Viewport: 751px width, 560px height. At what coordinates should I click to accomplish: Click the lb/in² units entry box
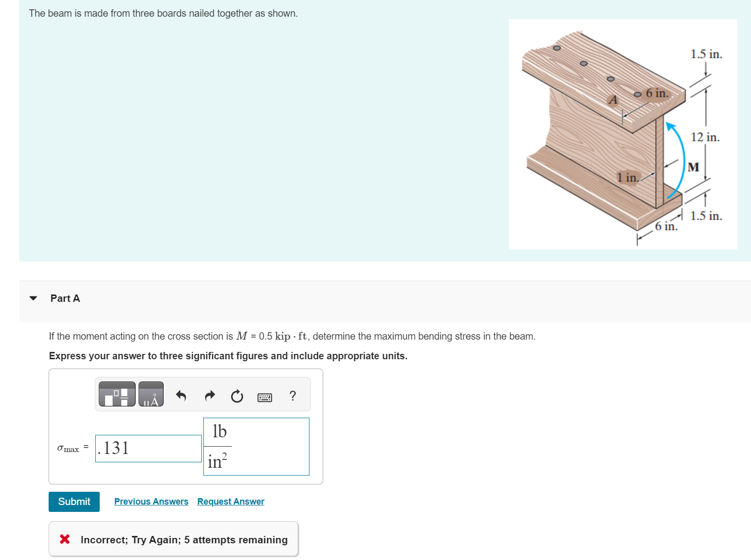click(256, 447)
